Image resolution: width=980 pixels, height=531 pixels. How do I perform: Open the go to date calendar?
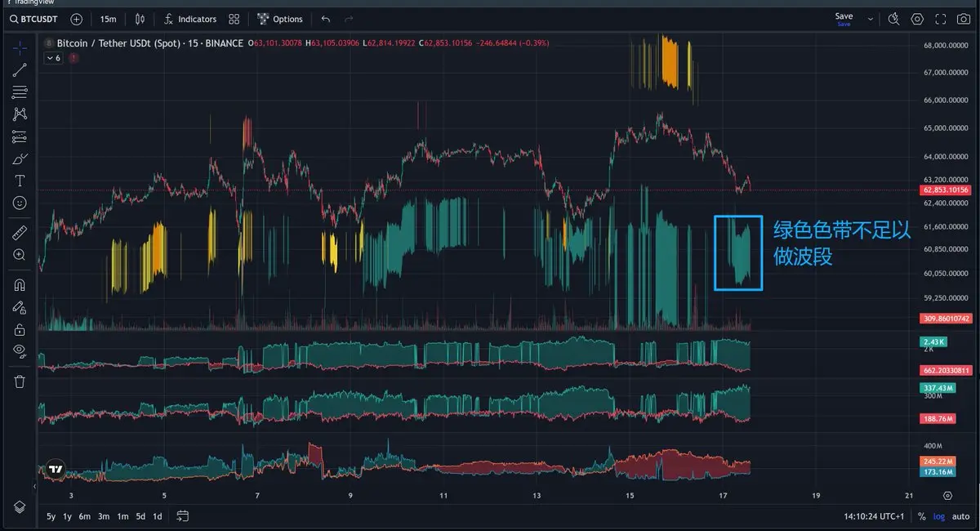point(183,516)
